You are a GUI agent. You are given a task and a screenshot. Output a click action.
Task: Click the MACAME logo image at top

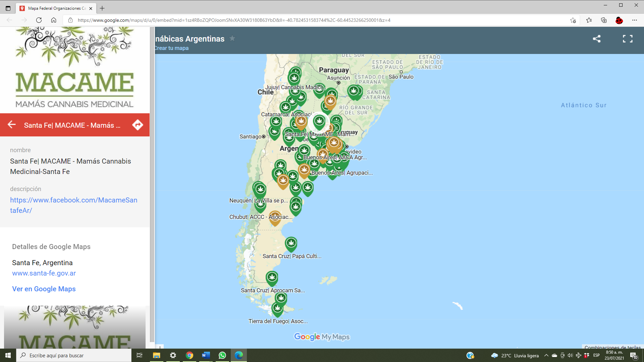74,70
